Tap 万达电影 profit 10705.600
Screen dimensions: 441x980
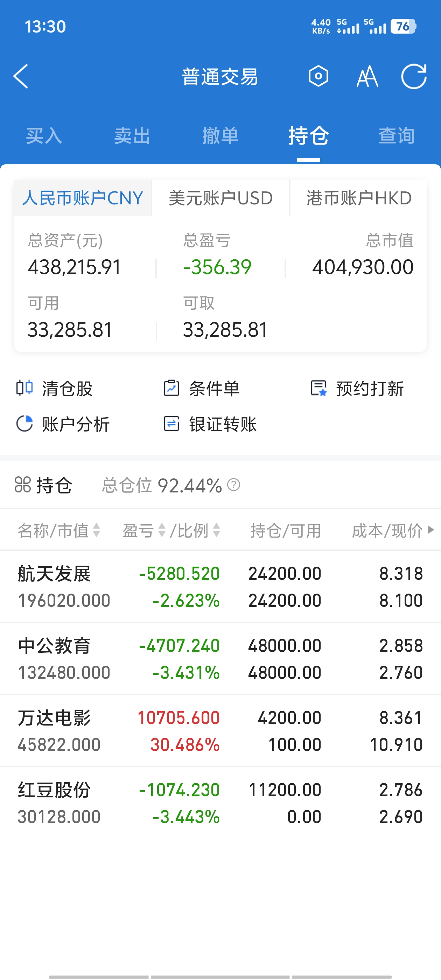click(178, 717)
